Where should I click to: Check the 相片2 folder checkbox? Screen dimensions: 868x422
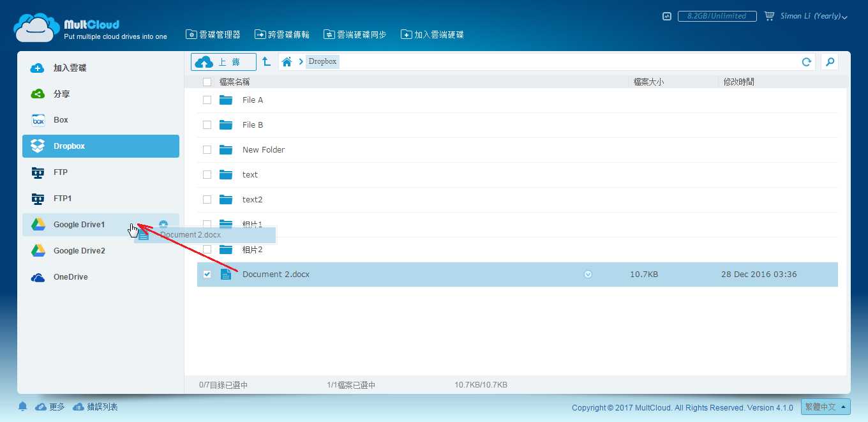pyautogui.click(x=207, y=249)
